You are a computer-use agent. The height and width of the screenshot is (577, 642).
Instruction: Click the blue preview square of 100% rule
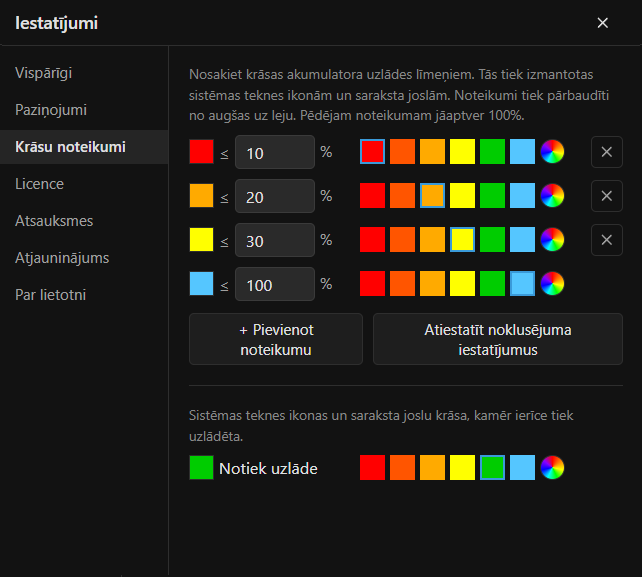click(201, 283)
